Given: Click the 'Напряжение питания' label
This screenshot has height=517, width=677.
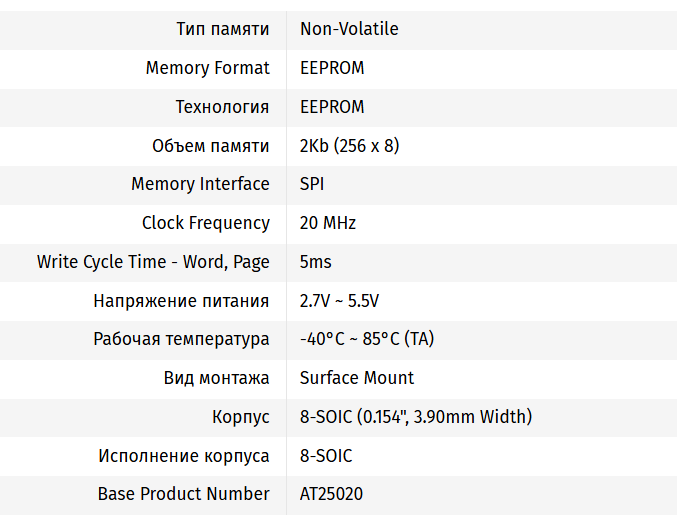Looking at the screenshot, I should tap(181, 301).
